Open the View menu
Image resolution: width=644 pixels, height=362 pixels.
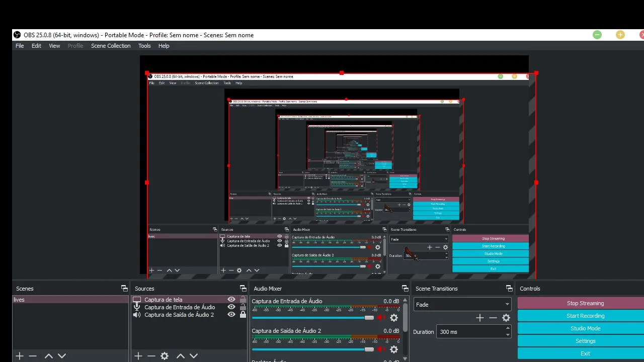tap(54, 46)
